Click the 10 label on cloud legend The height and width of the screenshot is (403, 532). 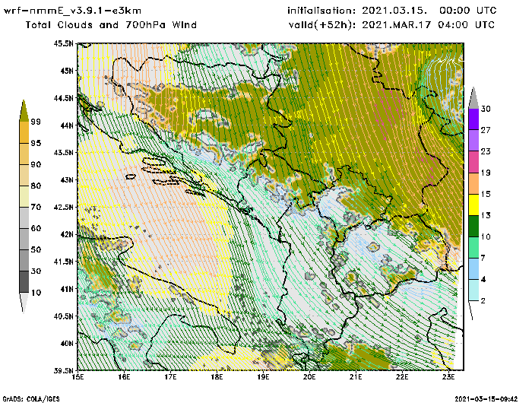pos(36,292)
